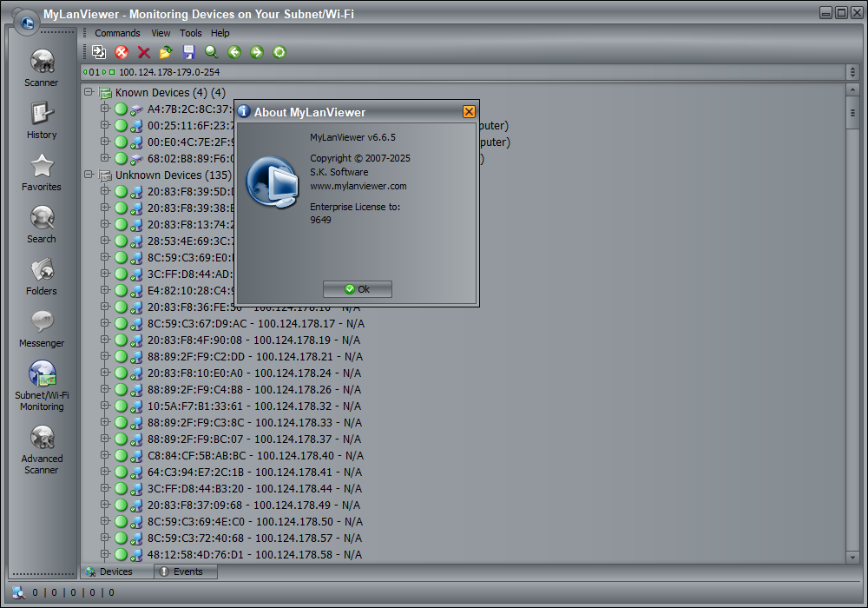Open the History sidebar panel
The width and height of the screenshot is (868, 608).
click(x=42, y=120)
